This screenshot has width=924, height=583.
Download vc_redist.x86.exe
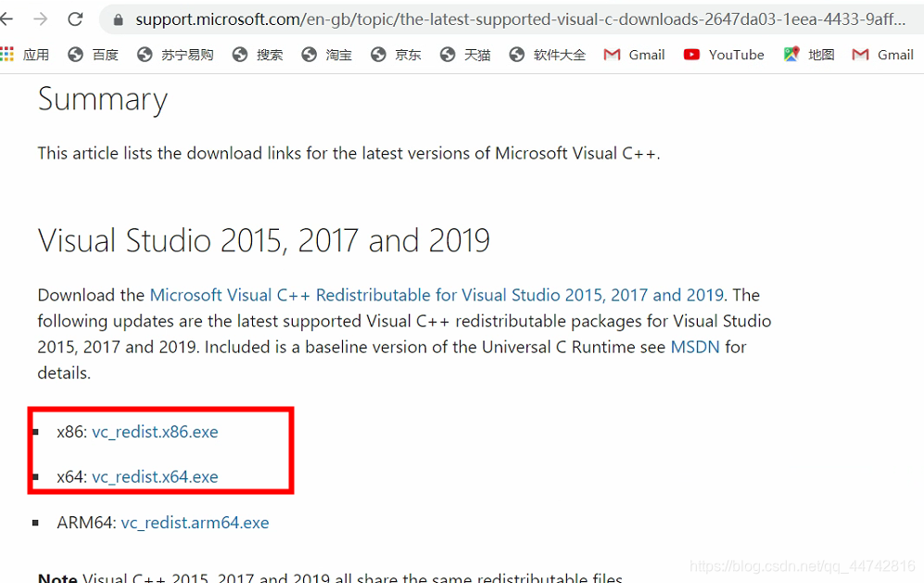[155, 431]
